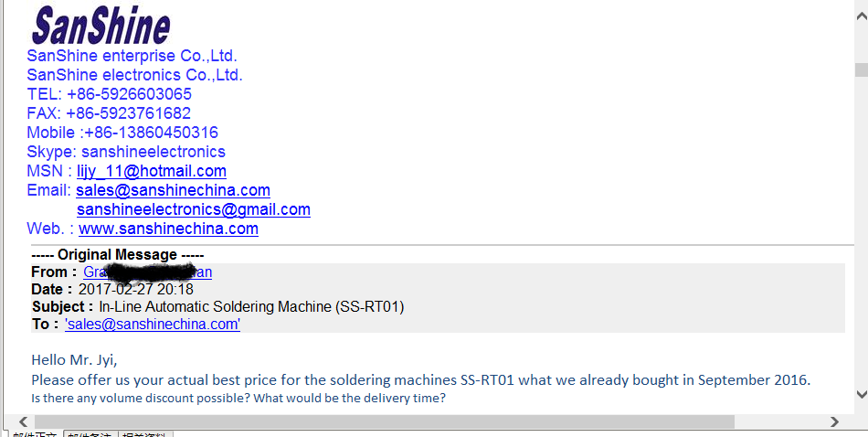Viewport: 868px width, 437px height.
Task: Open the sales@sanshinechina.com link in the signature
Action: pos(174,190)
